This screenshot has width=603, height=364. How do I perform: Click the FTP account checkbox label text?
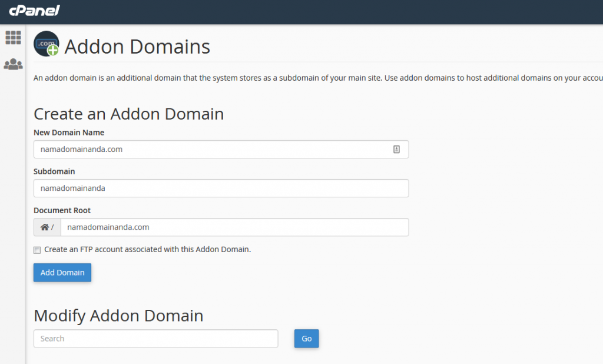(x=147, y=249)
